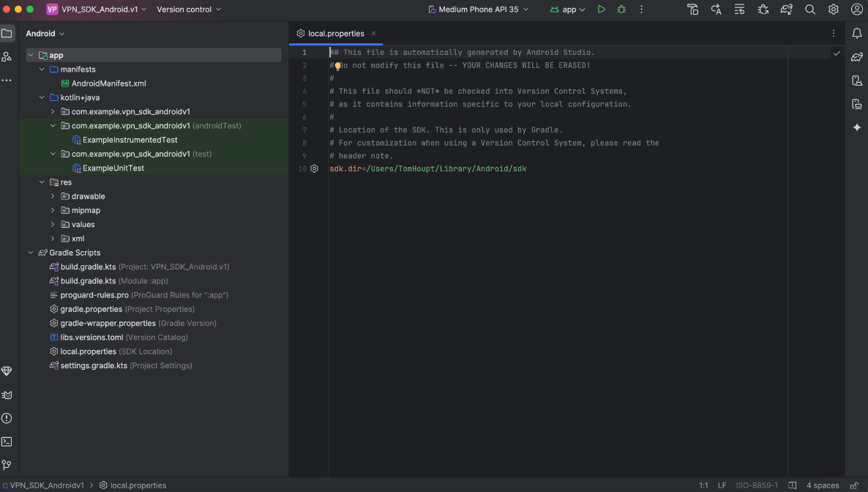Expand the drawable resource folder
868x492 pixels.
pyautogui.click(x=53, y=196)
